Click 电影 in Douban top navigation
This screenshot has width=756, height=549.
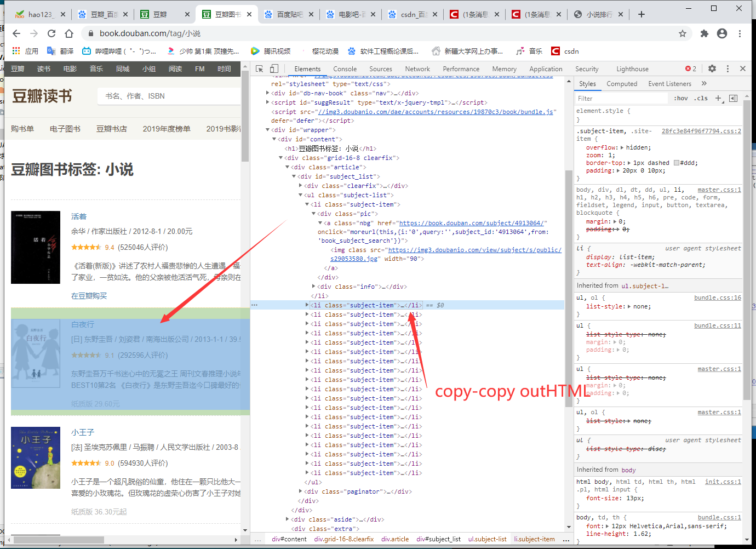pyautogui.click(x=70, y=69)
